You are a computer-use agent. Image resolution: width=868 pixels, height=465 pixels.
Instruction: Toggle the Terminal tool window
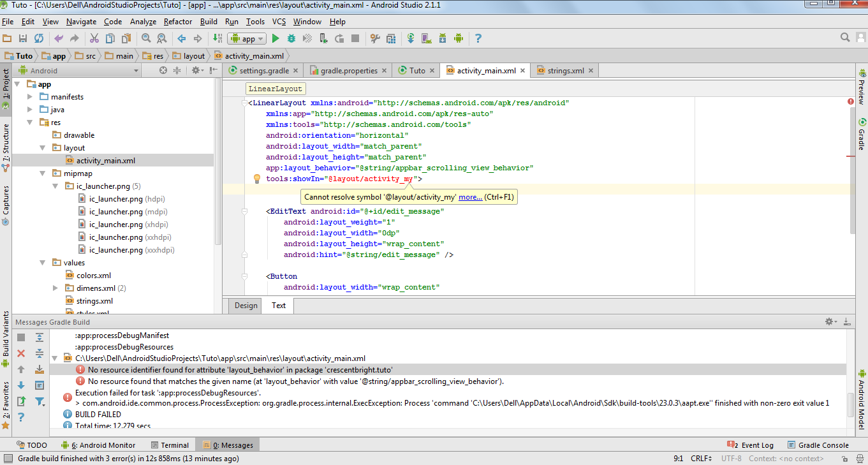tap(170, 445)
